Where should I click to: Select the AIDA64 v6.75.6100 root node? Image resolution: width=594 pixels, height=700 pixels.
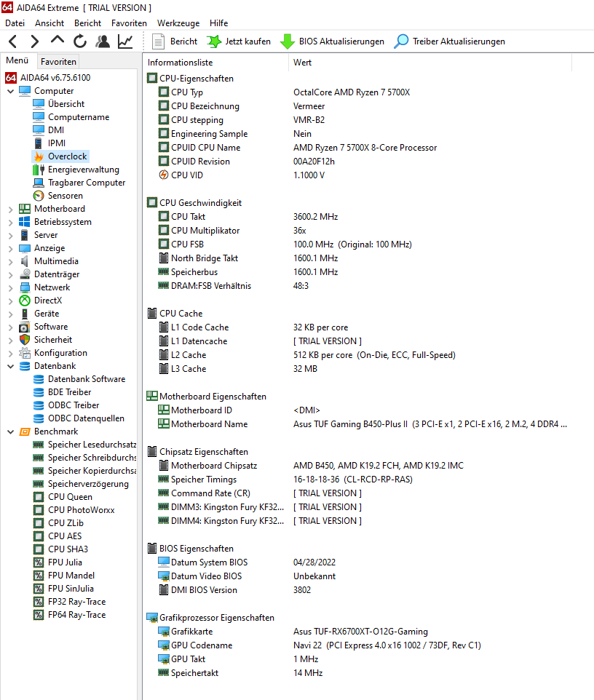pos(55,78)
